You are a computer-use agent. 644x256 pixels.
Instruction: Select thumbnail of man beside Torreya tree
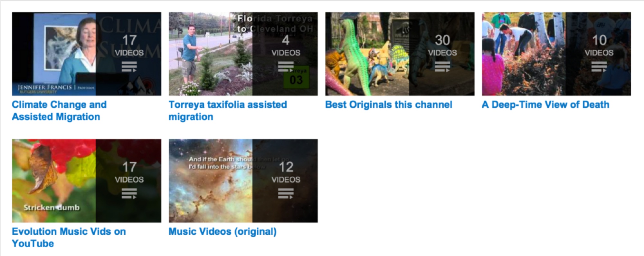click(243, 54)
